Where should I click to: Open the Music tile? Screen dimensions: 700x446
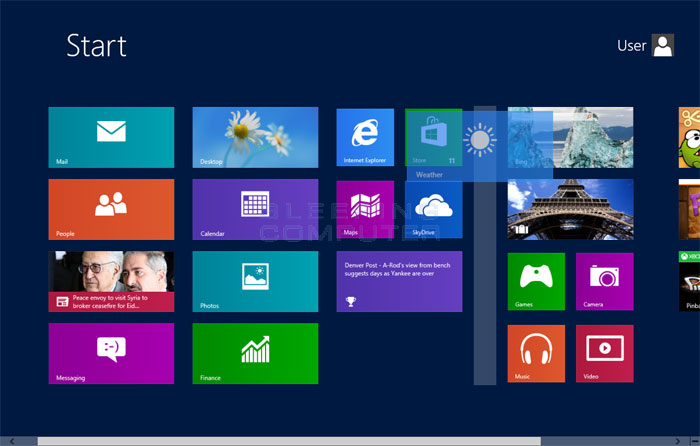click(536, 353)
